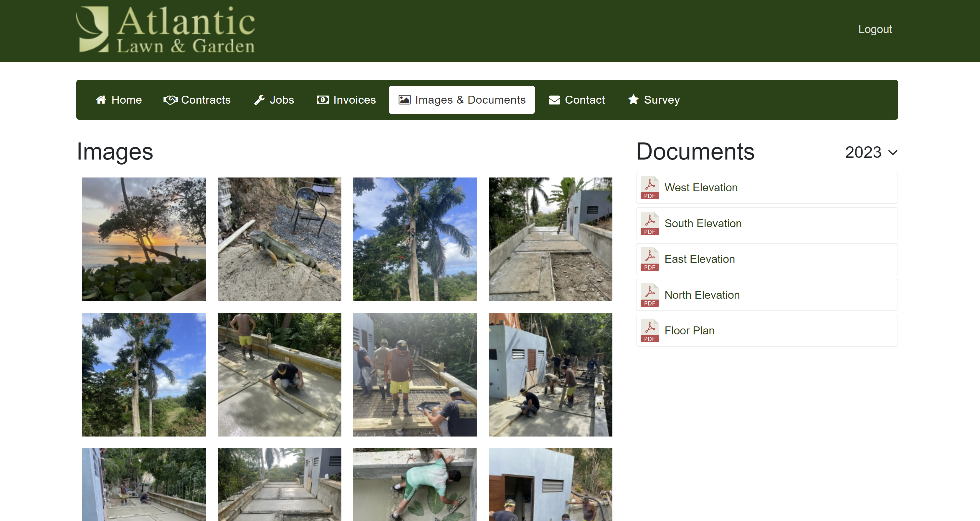Click the star icon beside Survey
980x521 pixels.
[633, 99]
